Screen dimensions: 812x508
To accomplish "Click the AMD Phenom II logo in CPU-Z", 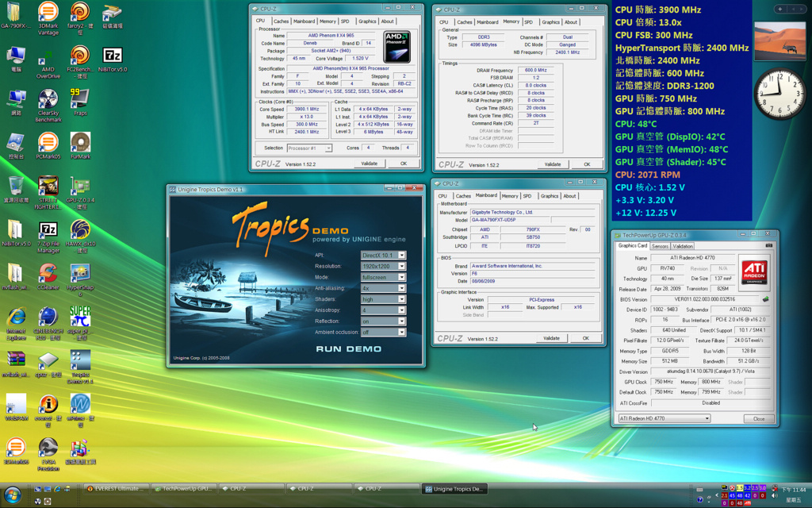I will 397,47.
